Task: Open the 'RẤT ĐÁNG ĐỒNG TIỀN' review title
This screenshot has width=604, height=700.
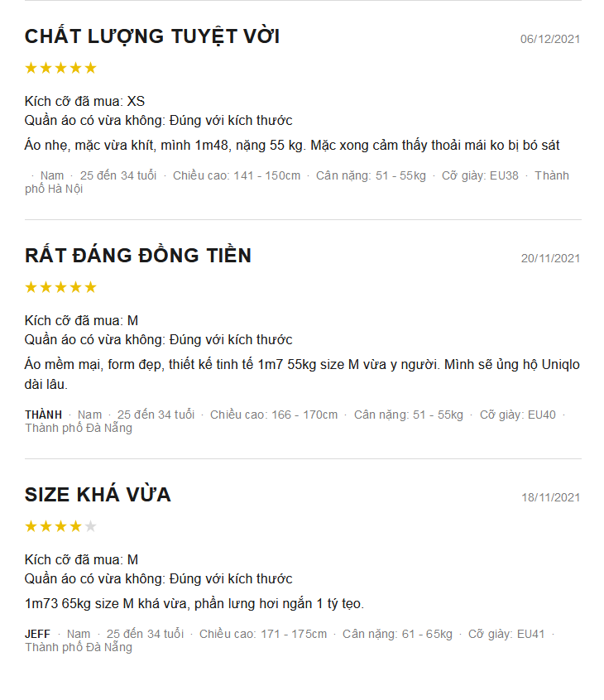Action: (x=138, y=255)
